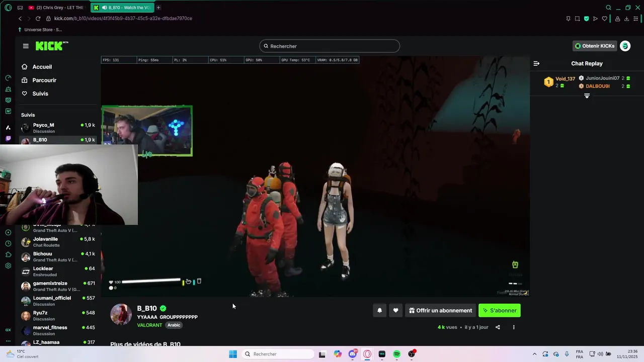Image resolution: width=644 pixels, height=362 pixels.
Task: Open a new browser tab
Action: click(x=158, y=8)
